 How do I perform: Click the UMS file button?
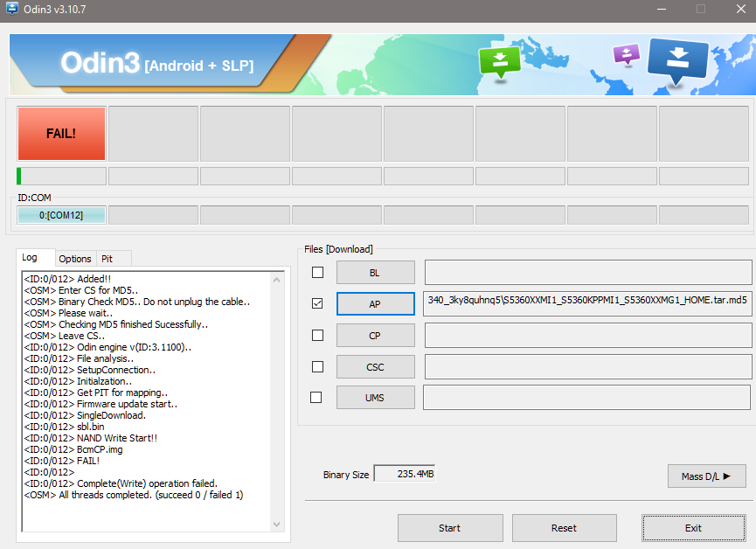pos(375,398)
